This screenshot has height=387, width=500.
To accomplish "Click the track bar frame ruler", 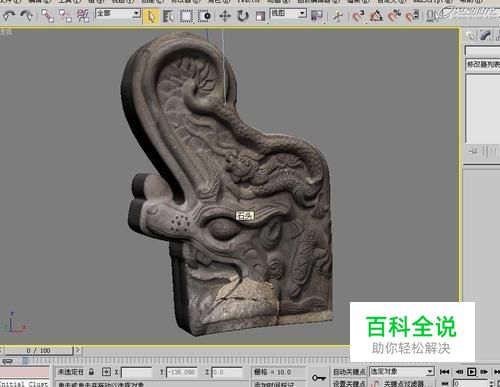I will [x=187, y=361].
